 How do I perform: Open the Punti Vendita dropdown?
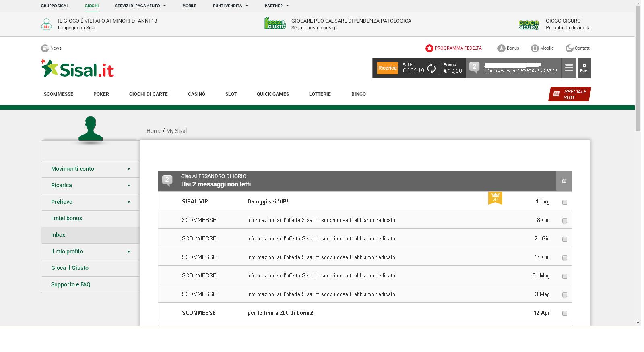231,6
